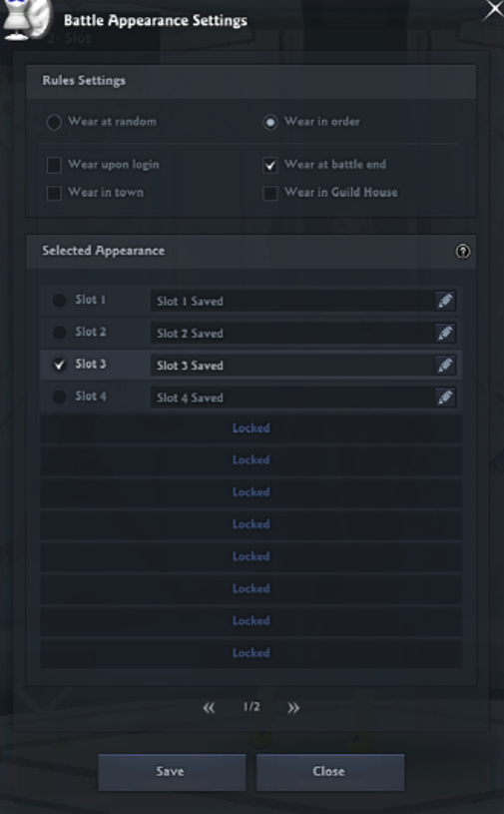Viewport: 504px width, 814px height.
Task: Go to the next page with double arrow
Action: point(293,707)
